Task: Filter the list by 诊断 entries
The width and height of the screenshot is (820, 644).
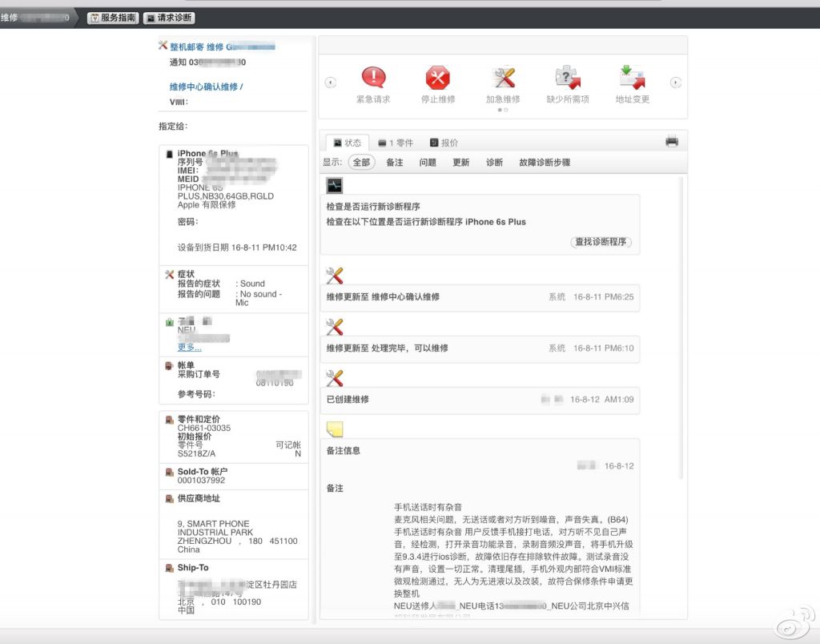Action: (x=494, y=162)
